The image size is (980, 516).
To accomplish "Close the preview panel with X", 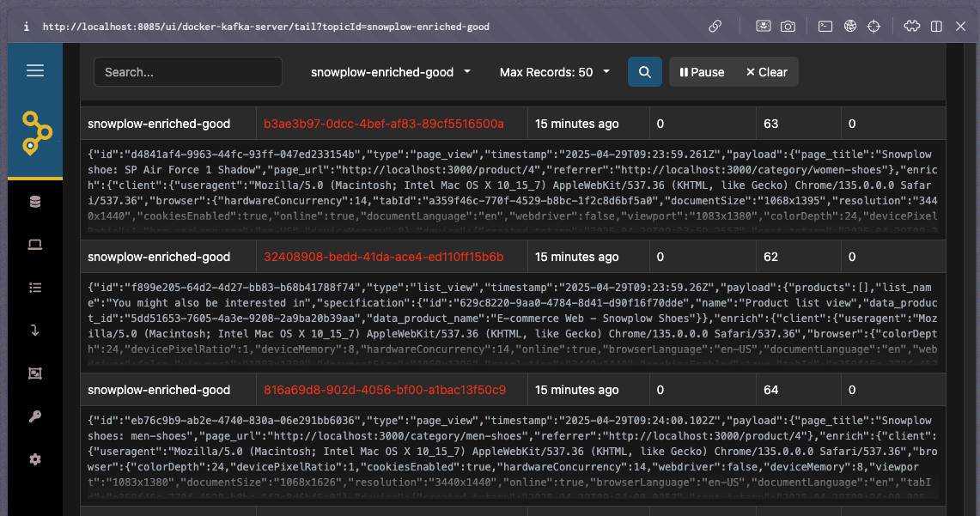I will [960, 27].
